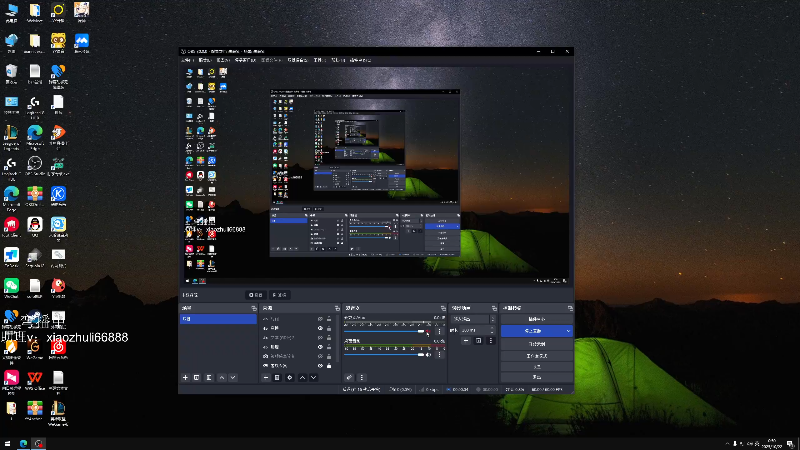The width and height of the screenshot is (800, 450).
Task: Move the source down with the Sources down arrow
Action: tap(314, 378)
